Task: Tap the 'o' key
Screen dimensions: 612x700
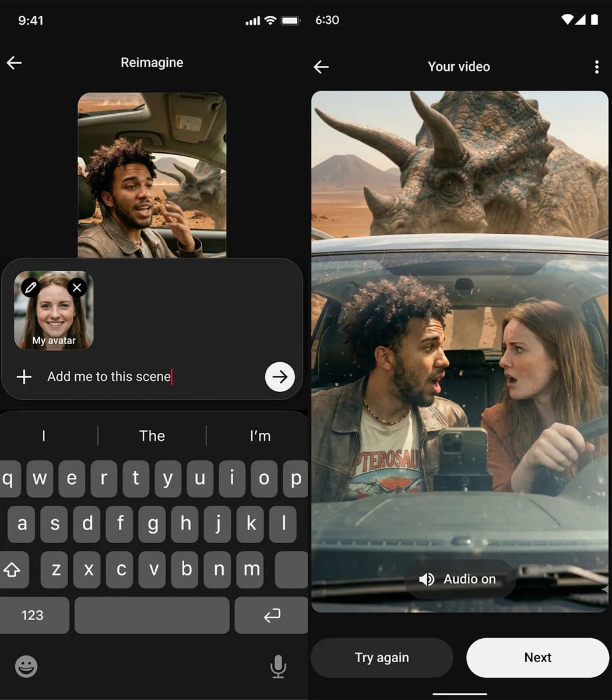Action: click(x=264, y=479)
